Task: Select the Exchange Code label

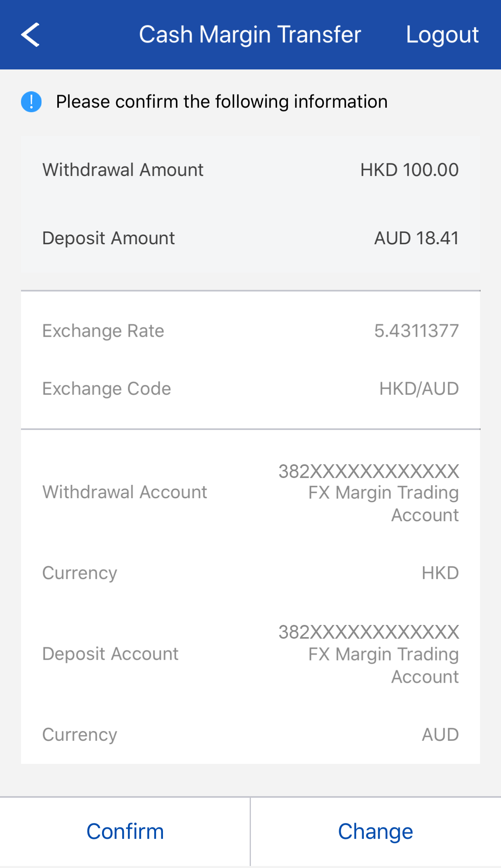Action: point(106,389)
